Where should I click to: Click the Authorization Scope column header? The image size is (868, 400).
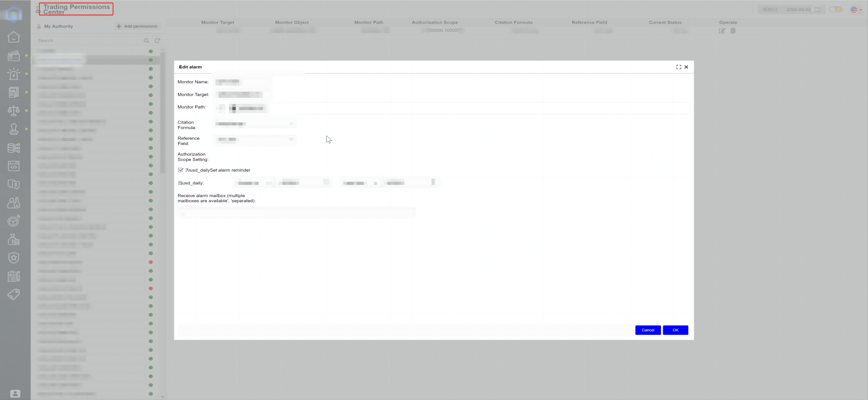click(x=435, y=23)
